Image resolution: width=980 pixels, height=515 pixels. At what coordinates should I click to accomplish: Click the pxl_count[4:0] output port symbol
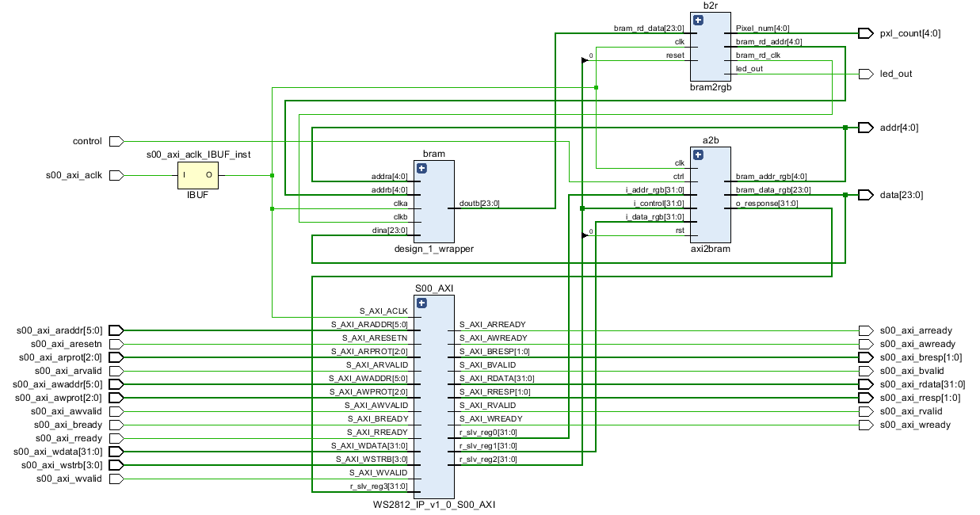pos(865,33)
